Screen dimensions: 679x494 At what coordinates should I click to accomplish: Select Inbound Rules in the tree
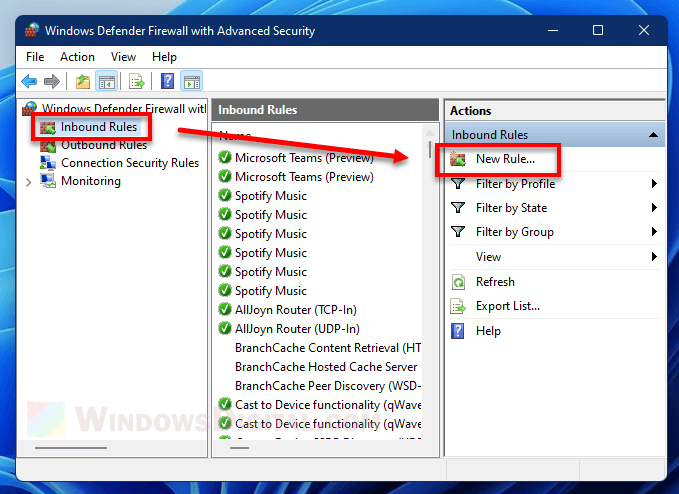click(x=99, y=127)
